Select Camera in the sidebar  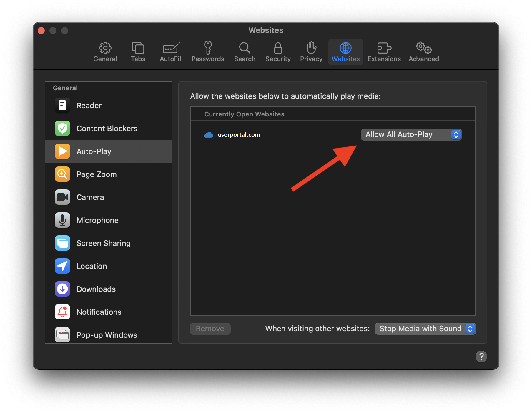click(x=90, y=197)
